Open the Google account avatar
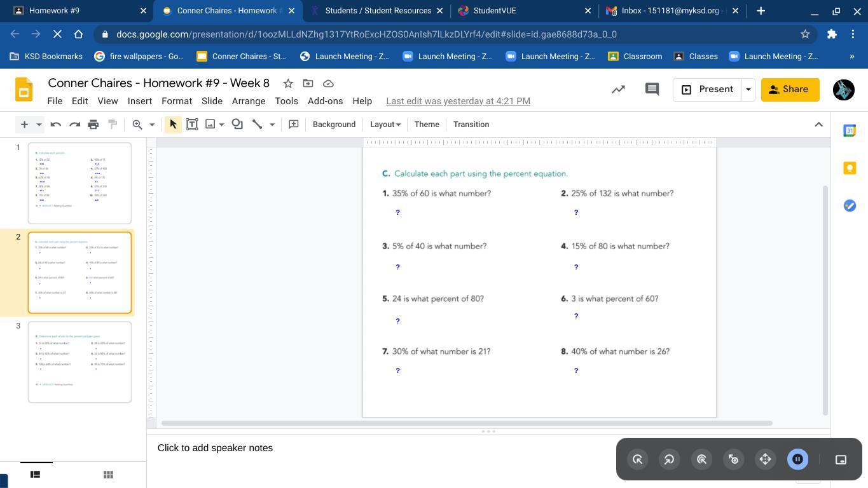Screen dimensions: 868x488 (843, 90)
